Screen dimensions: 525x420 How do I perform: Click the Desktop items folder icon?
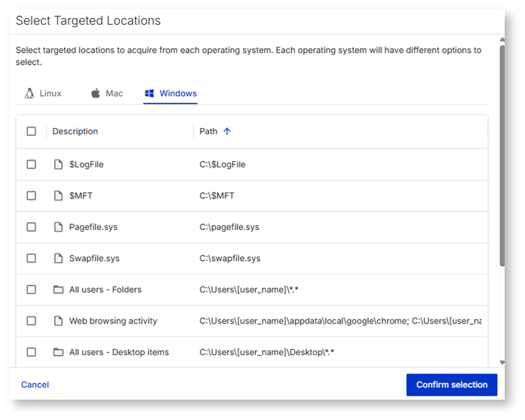tap(58, 352)
